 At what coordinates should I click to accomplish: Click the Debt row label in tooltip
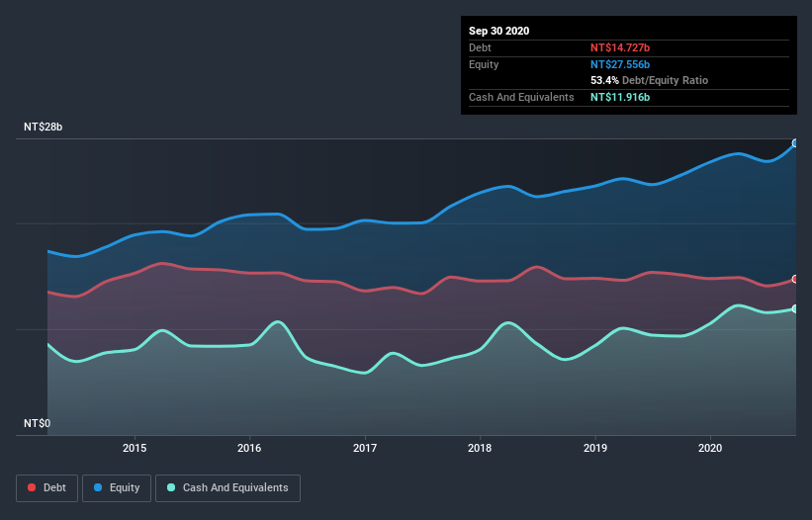480,47
